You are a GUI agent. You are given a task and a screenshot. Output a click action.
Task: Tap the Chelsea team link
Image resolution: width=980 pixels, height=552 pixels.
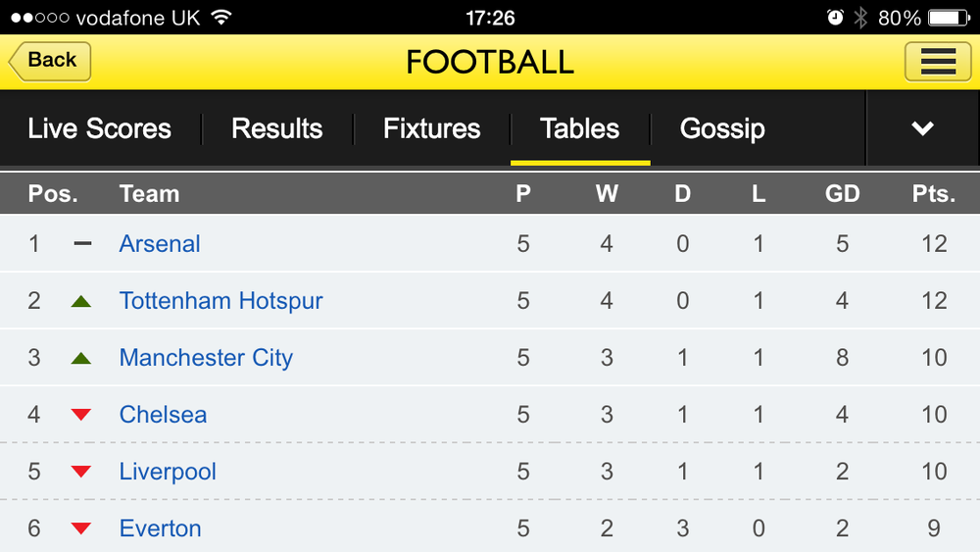(x=163, y=414)
